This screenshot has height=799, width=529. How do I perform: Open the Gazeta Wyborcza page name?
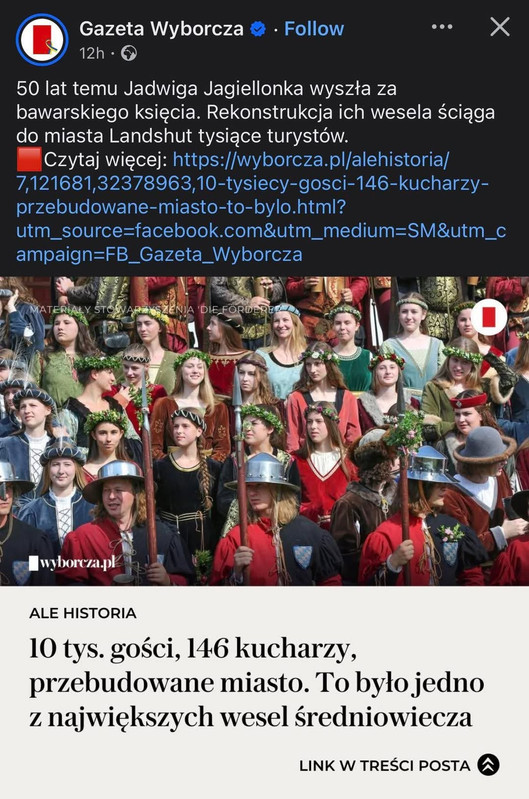coord(162,29)
